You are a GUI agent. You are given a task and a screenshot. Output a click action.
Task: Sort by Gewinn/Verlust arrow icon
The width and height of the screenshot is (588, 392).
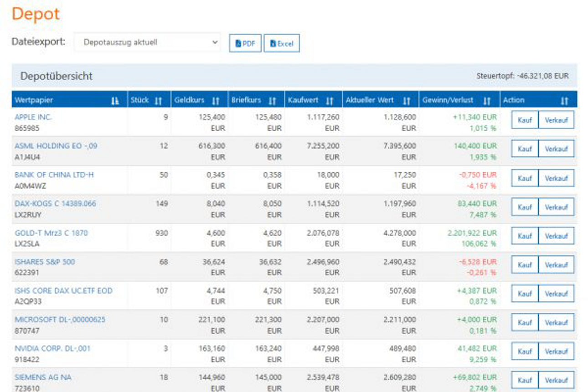487,101
